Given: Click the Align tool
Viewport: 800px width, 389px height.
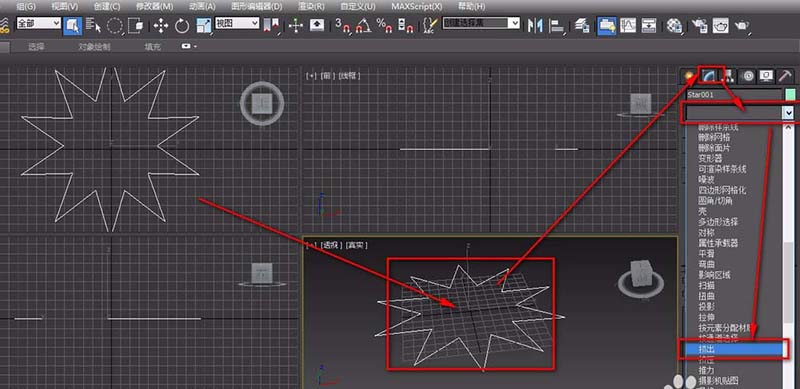Looking at the screenshot, I should 557,26.
